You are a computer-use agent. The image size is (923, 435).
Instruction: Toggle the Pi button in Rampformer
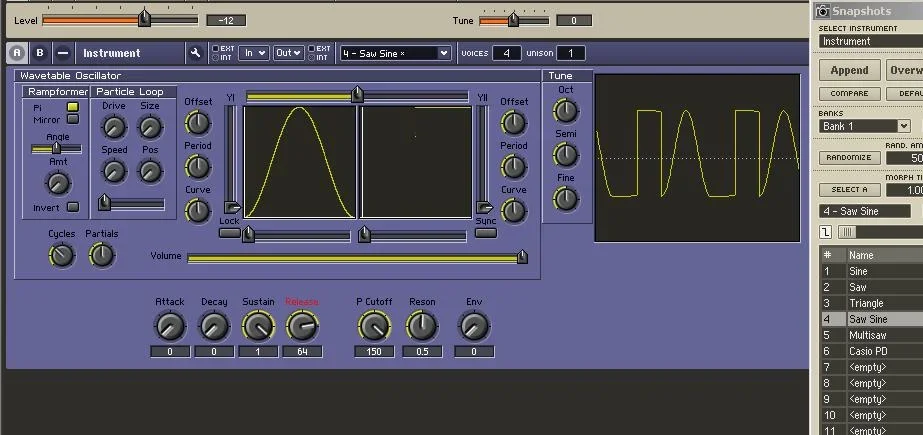(73, 107)
